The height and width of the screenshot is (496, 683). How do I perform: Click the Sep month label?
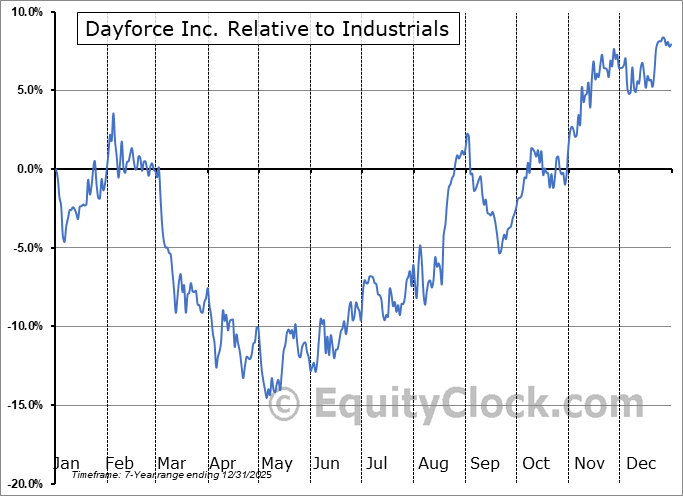pyautogui.click(x=484, y=463)
